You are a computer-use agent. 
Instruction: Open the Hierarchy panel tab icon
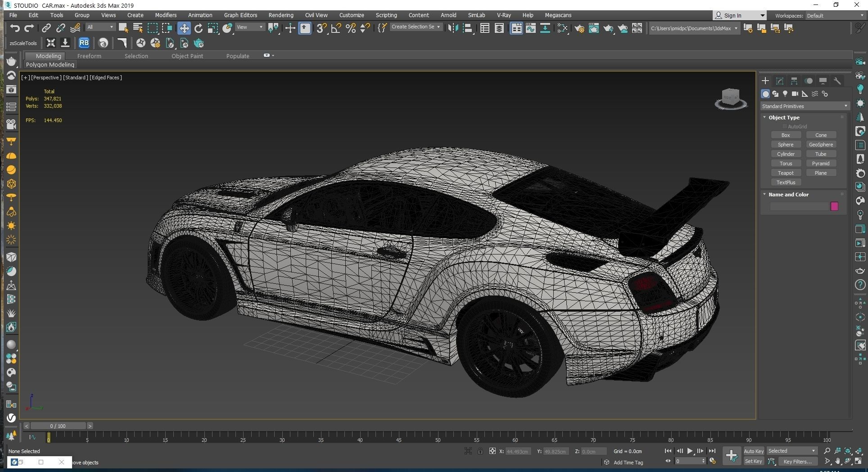tap(794, 81)
